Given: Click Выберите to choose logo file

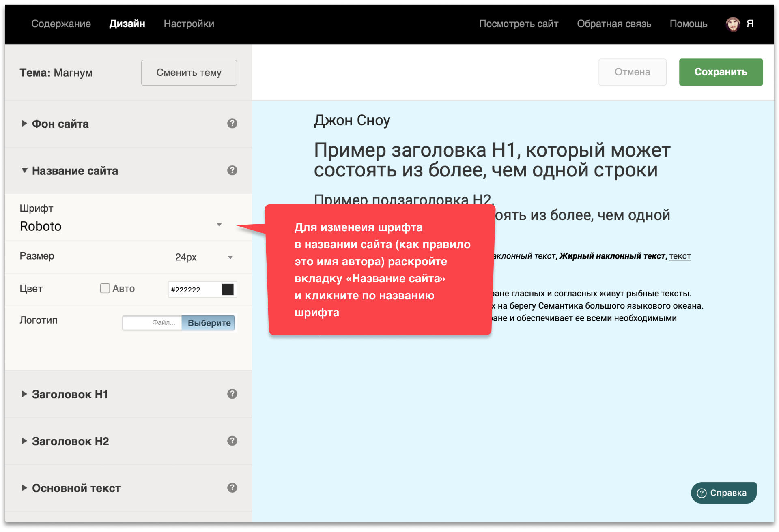Looking at the screenshot, I should pyautogui.click(x=209, y=323).
